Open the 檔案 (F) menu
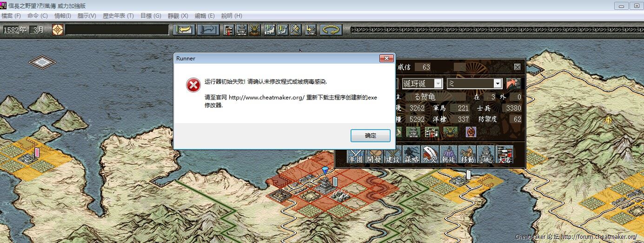Image resolution: width=644 pixels, height=243 pixels. pos(11,16)
